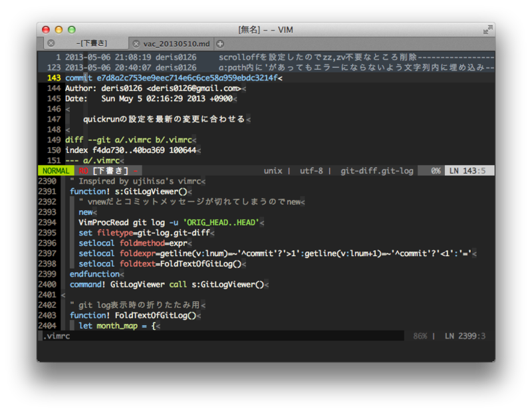Click the 'function! FoldTextOfGitLog()' line
This screenshot has width=532, height=413.
tap(133, 315)
